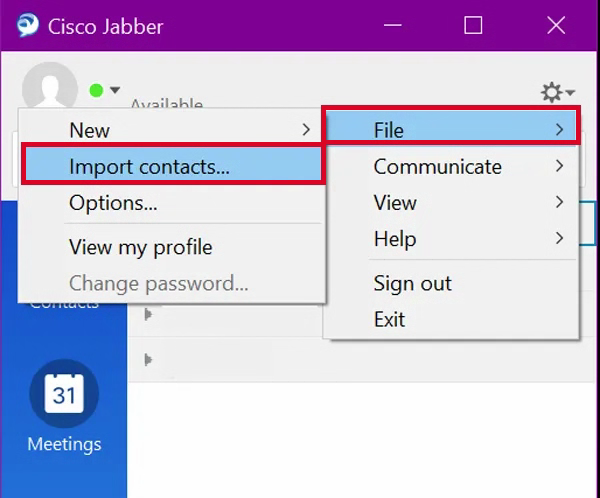
Task: Click the green availability status dot
Action: pyautogui.click(x=96, y=91)
